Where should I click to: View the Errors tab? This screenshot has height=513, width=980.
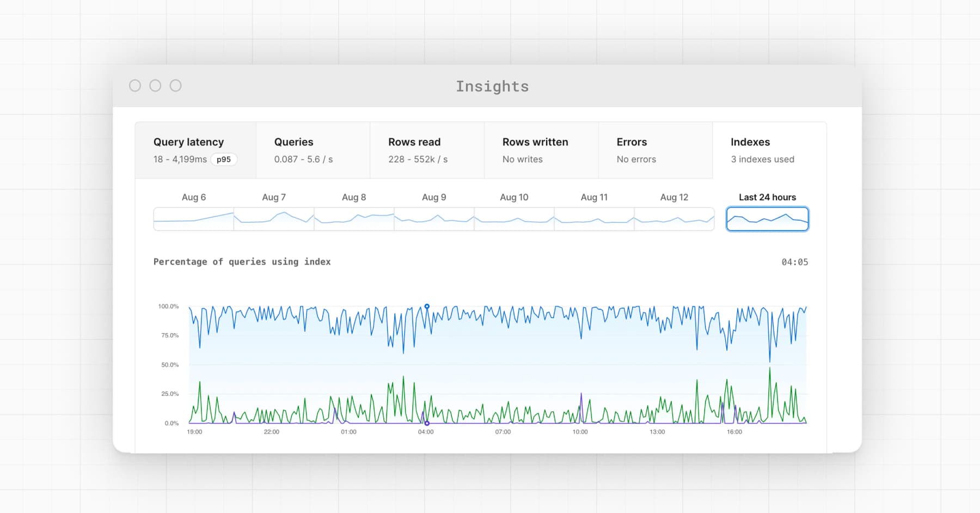click(x=656, y=150)
